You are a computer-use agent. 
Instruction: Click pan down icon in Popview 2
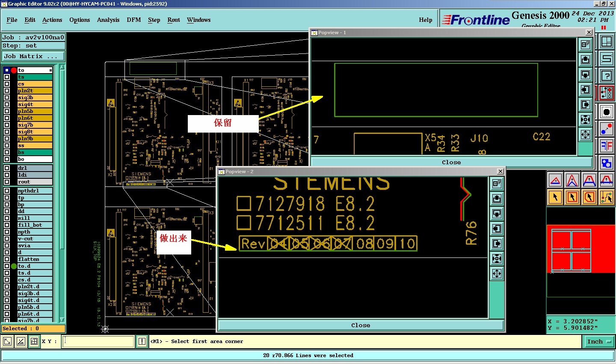coord(497,213)
